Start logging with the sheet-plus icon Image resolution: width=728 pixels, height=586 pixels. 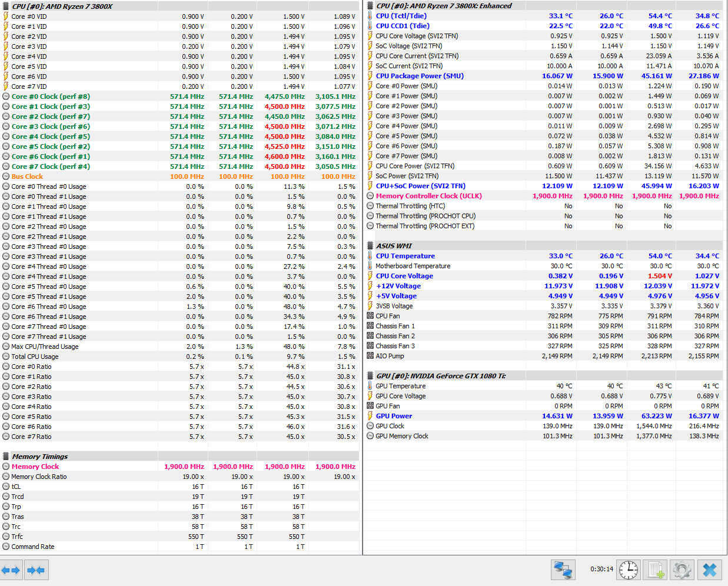[x=655, y=570]
